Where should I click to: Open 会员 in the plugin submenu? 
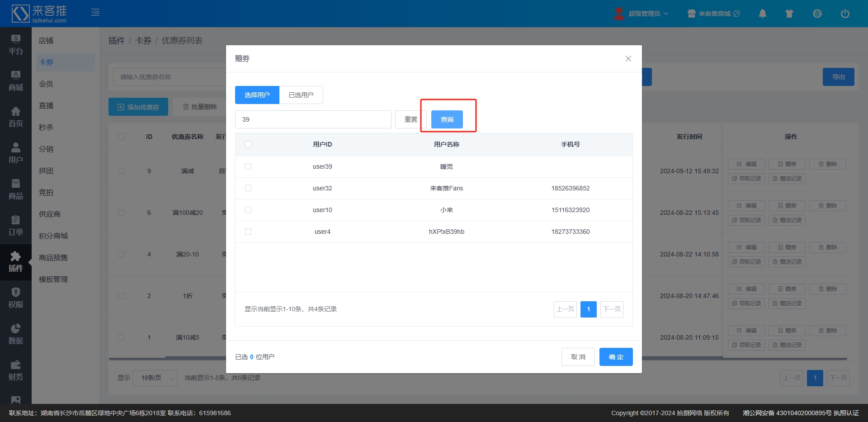click(46, 84)
